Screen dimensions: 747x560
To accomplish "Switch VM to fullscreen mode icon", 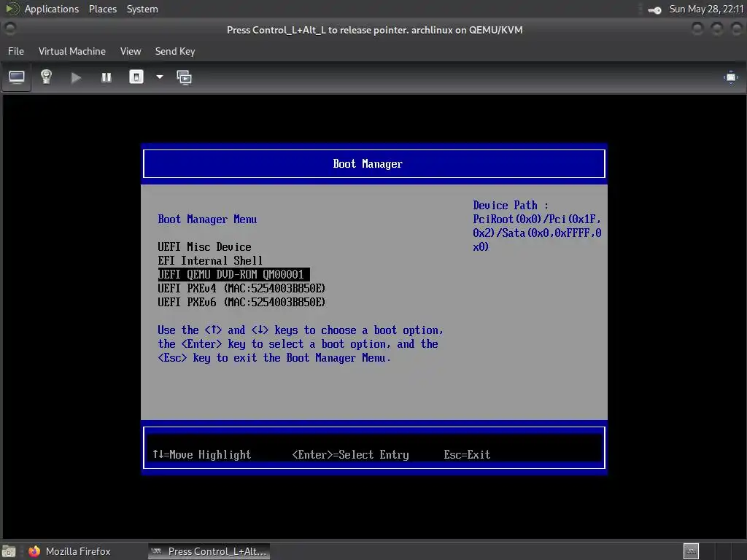I will pos(731,77).
